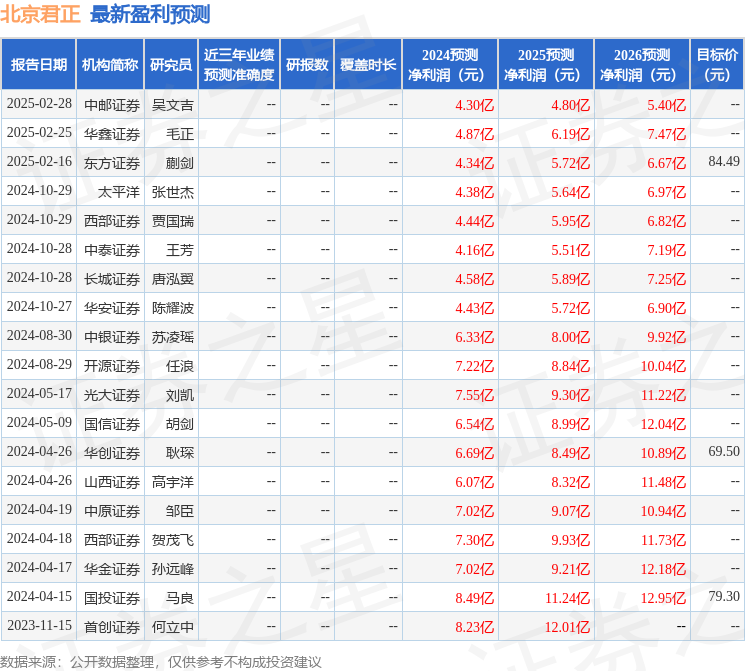745x671 pixels.
Task: Click the target price 84.49
Action: click(724, 162)
